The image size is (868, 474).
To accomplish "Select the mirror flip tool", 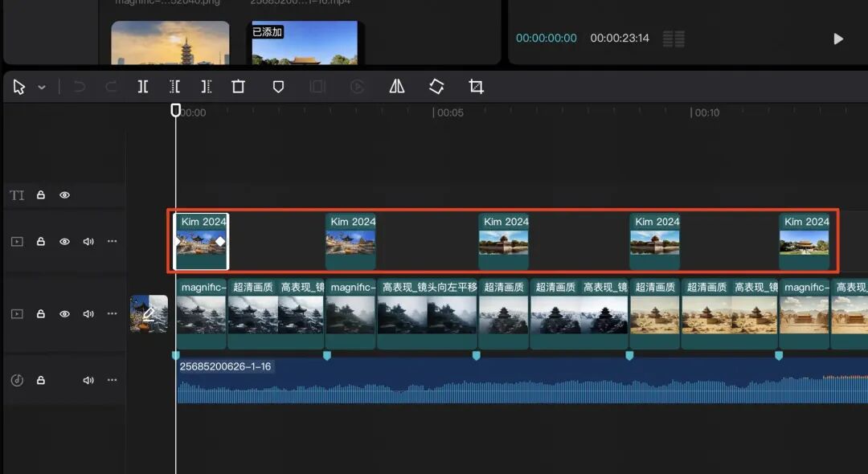I will [x=397, y=86].
